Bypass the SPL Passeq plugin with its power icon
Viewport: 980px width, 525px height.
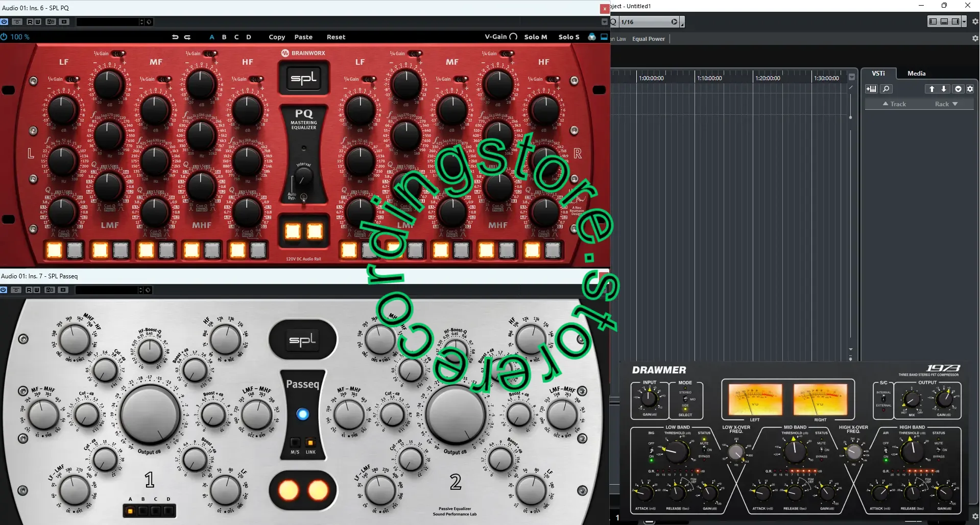(4, 290)
